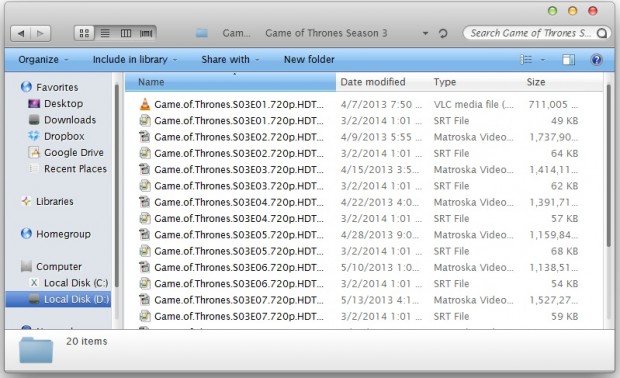
Task: Click the change view icon in toolbar
Action: coord(526,60)
